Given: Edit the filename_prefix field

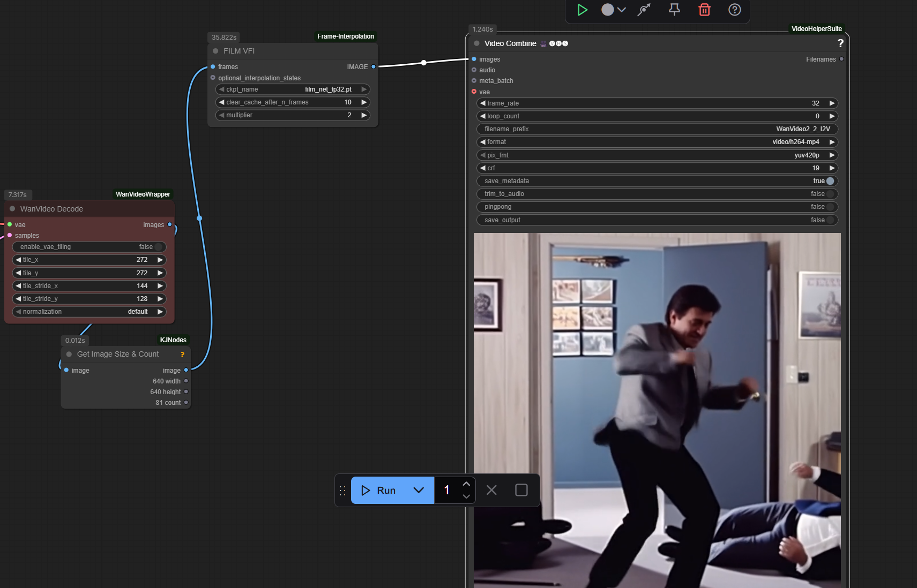Looking at the screenshot, I should (657, 129).
